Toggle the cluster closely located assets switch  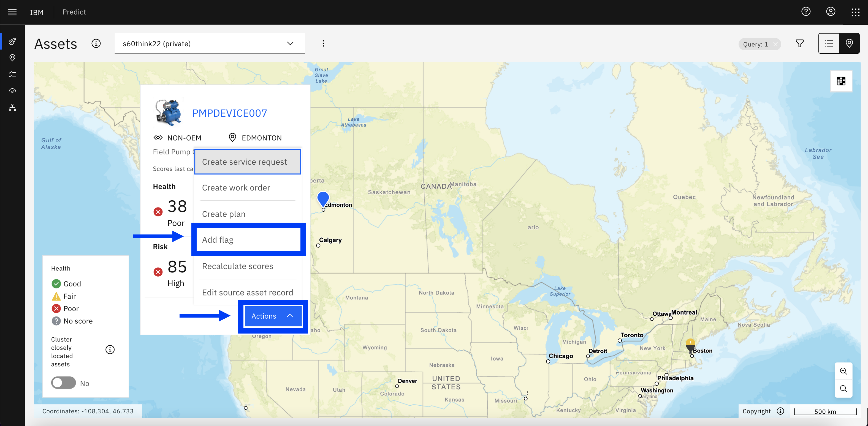pos(63,383)
